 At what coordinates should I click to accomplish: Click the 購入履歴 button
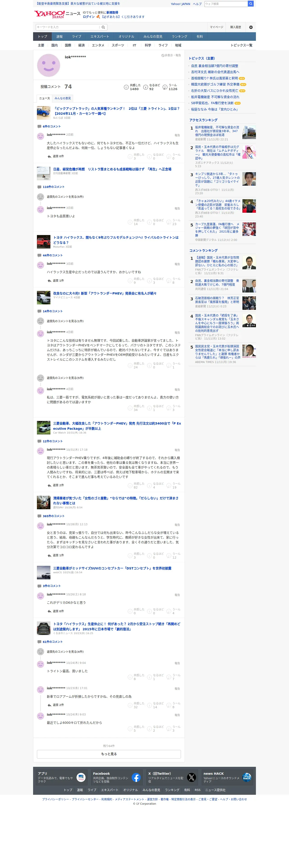pyautogui.click(x=235, y=27)
